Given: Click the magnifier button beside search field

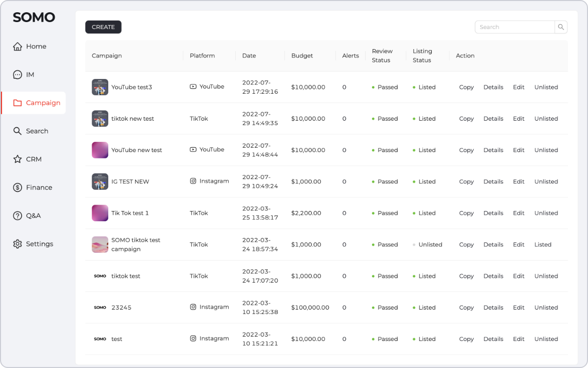Looking at the screenshot, I should (561, 27).
